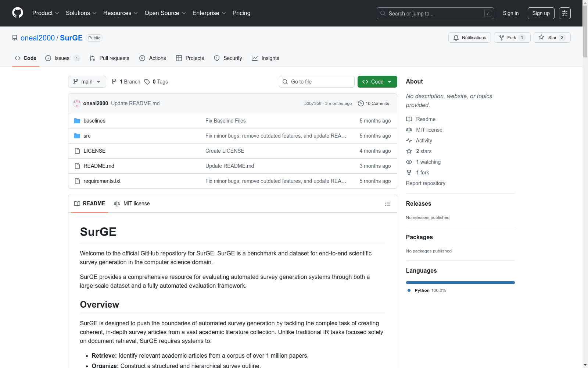
Task: Click the graph icon on Insights tab
Action: coord(255,58)
